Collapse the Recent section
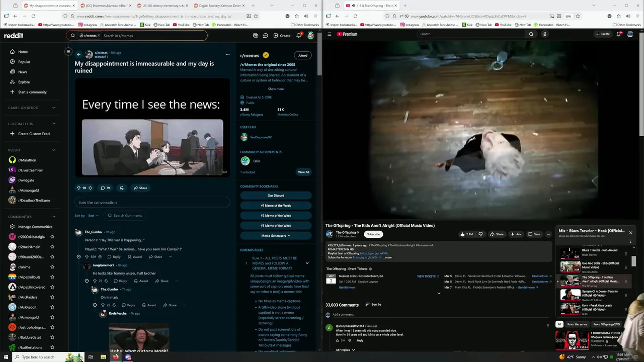This screenshot has height=362, width=644. [54, 150]
